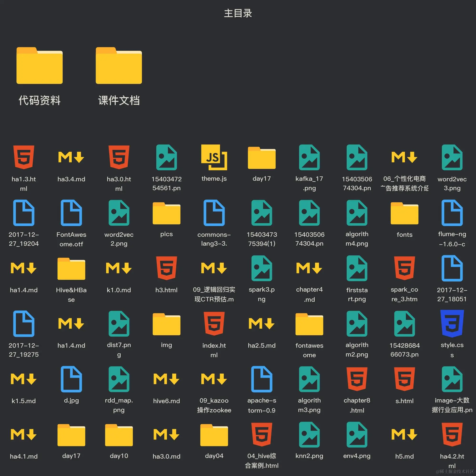This screenshot has height=476, width=476.
Task: Open the style.css stylesheet file
Action: click(x=452, y=323)
